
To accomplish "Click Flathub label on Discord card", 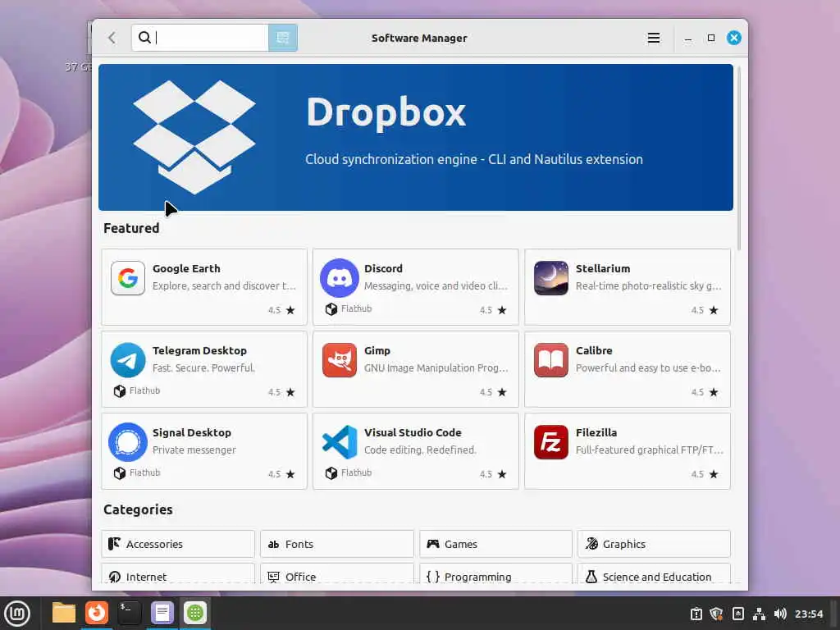I will [x=356, y=308].
